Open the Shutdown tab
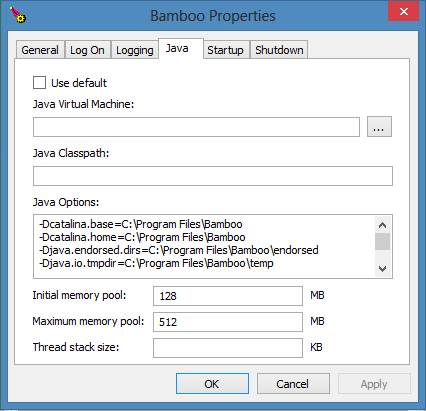 (x=279, y=50)
